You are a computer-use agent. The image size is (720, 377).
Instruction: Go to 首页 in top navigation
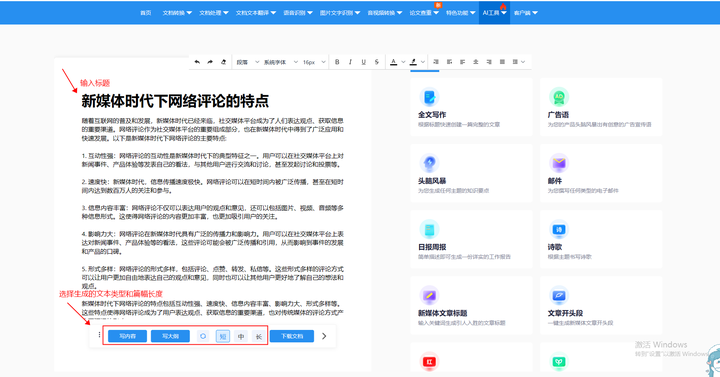point(146,13)
